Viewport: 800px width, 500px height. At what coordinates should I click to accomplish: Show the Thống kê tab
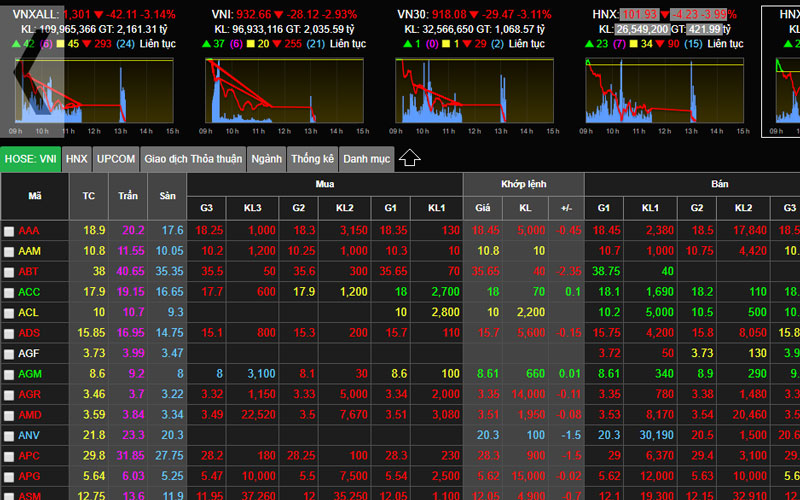pos(312,158)
